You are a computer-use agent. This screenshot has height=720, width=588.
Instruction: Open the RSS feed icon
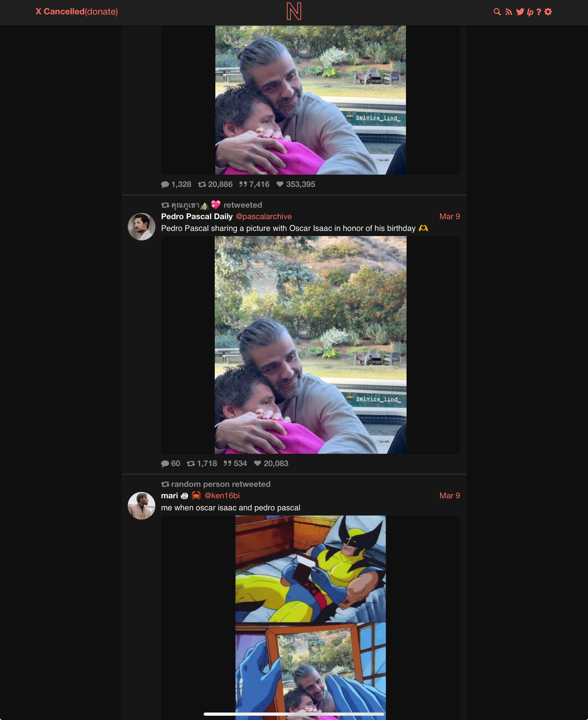point(508,12)
